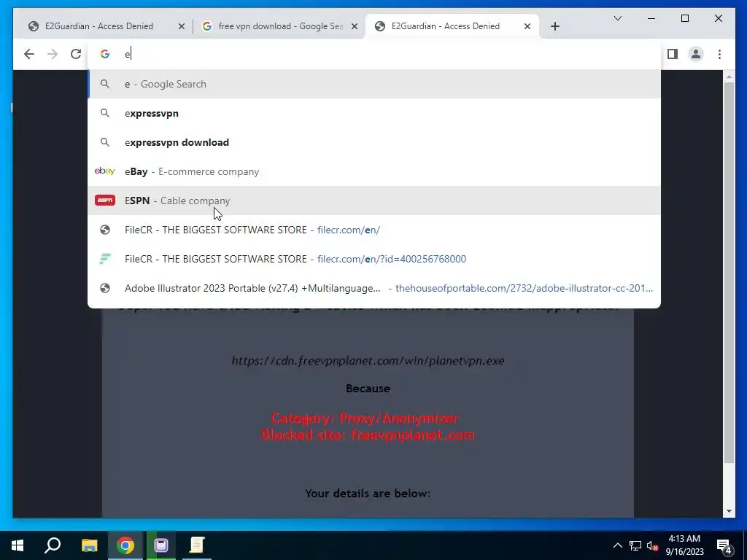Open the tab search dropdown arrow
Image resolution: width=747 pixels, height=560 pixels.
tap(617, 18)
